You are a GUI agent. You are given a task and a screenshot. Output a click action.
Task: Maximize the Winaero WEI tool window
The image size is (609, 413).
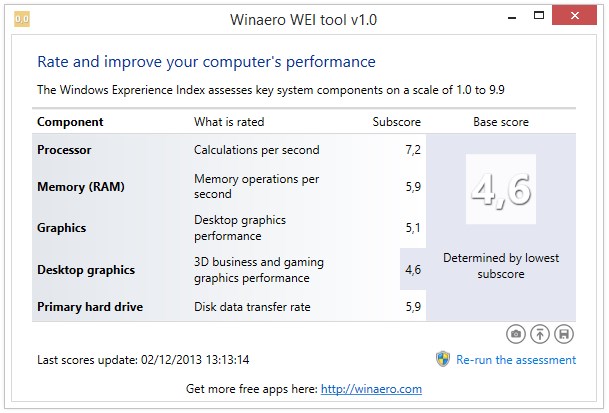click(539, 16)
